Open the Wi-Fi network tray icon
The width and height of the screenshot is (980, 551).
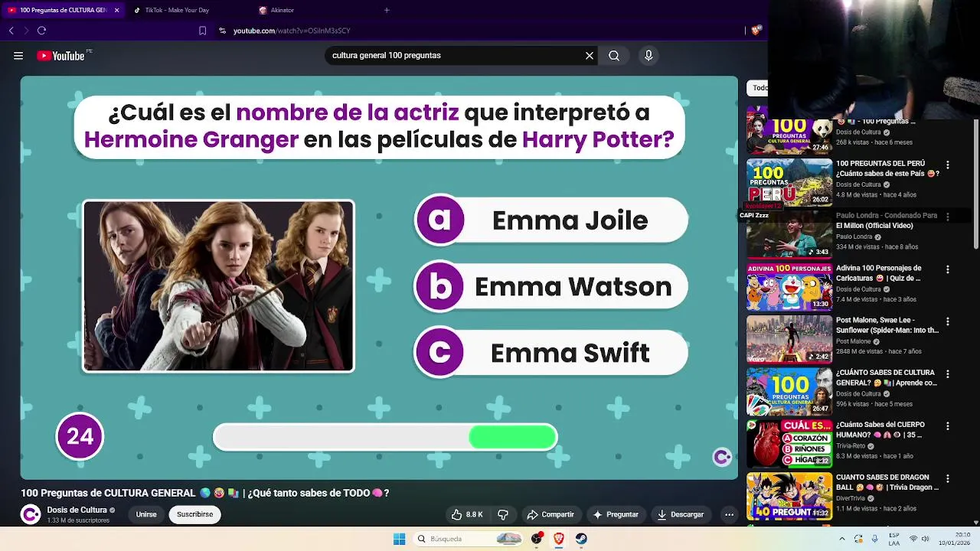tap(913, 539)
